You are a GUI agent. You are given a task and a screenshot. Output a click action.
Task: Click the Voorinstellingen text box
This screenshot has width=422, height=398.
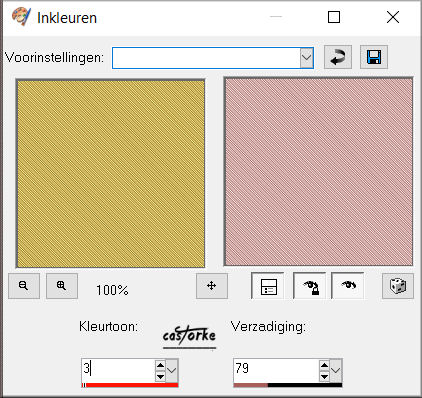point(206,58)
